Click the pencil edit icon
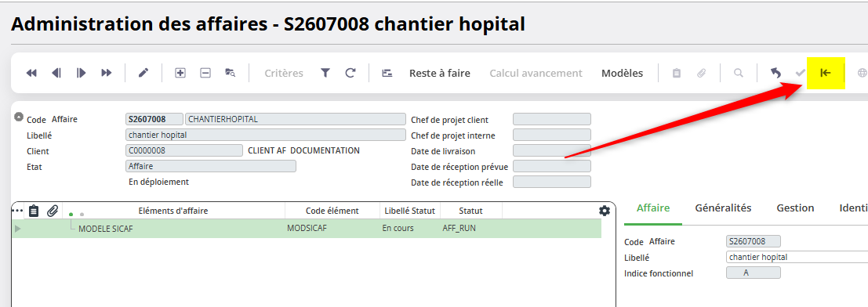Image resolution: width=868 pixels, height=307 pixels. (143, 73)
